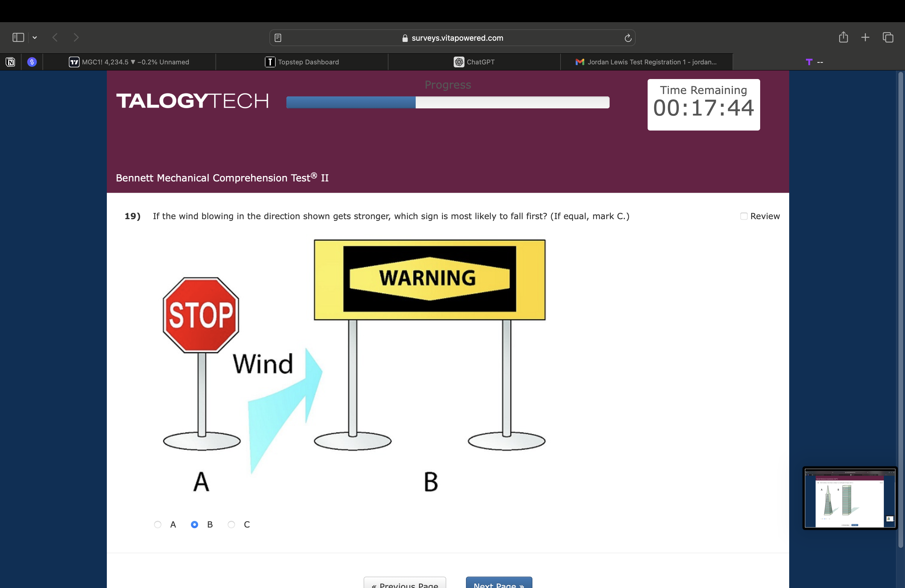Screen dimensions: 905x588
Task: Select answer option C
Action: pyautogui.click(x=231, y=525)
